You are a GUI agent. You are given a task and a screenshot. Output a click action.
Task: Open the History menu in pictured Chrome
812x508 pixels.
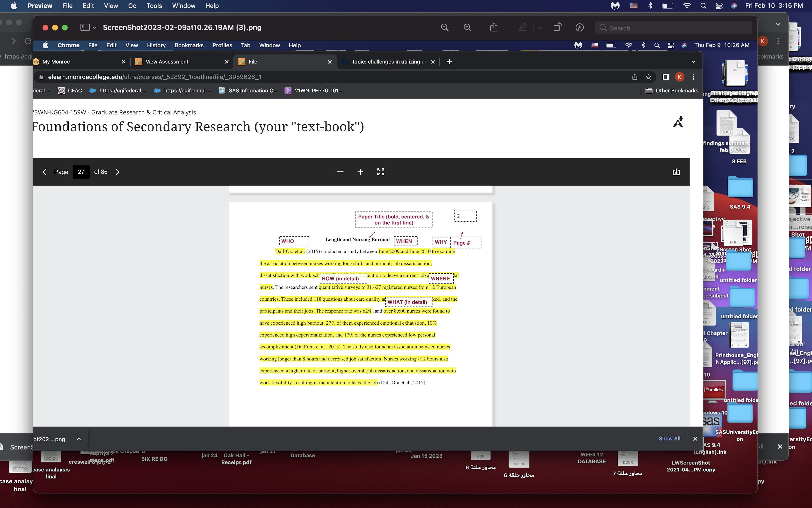(156, 45)
